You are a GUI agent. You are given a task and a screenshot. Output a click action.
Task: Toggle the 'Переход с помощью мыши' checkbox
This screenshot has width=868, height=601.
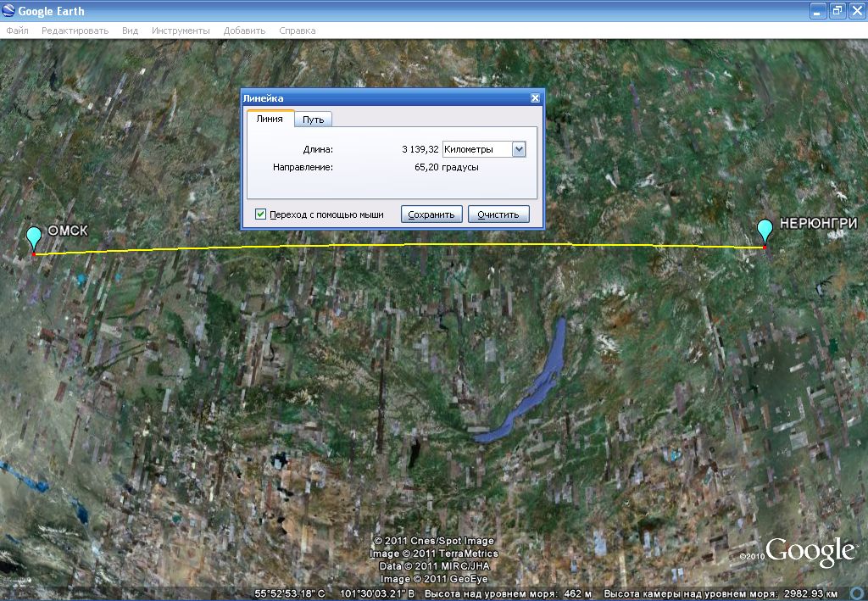[x=261, y=214]
